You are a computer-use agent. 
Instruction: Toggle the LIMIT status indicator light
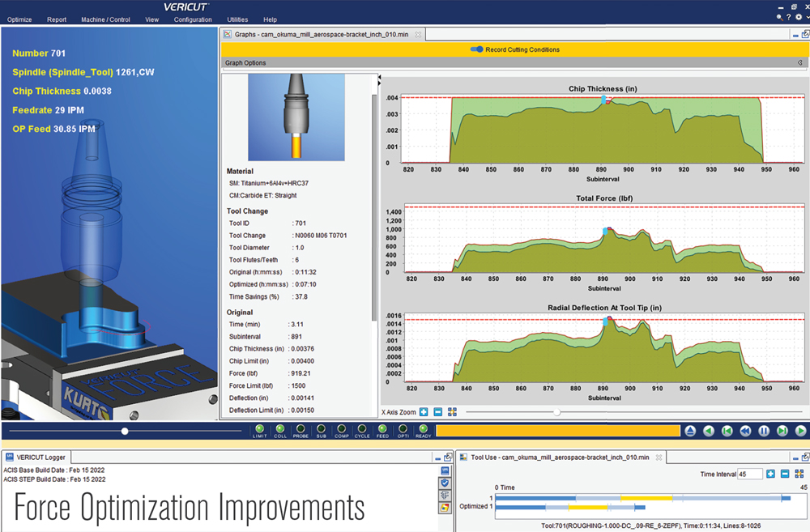pos(260,429)
